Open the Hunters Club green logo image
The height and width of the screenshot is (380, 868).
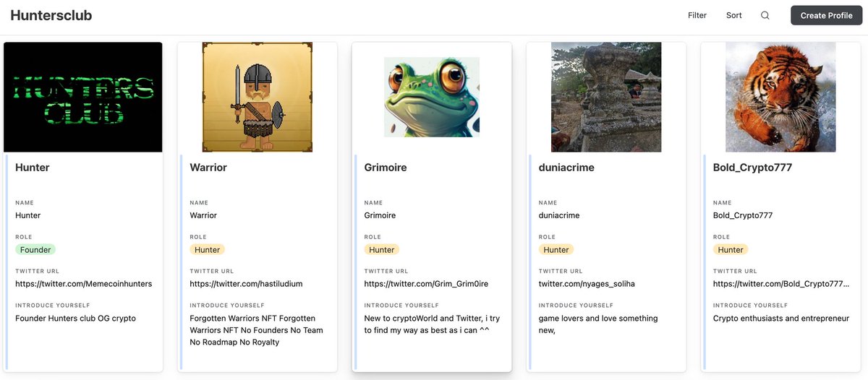[83, 97]
